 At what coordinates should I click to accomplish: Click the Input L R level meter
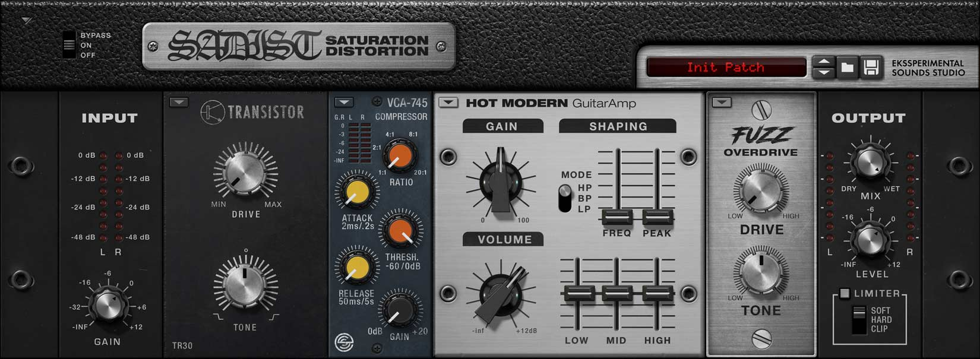pyautogui.click(x=111, y=196)
